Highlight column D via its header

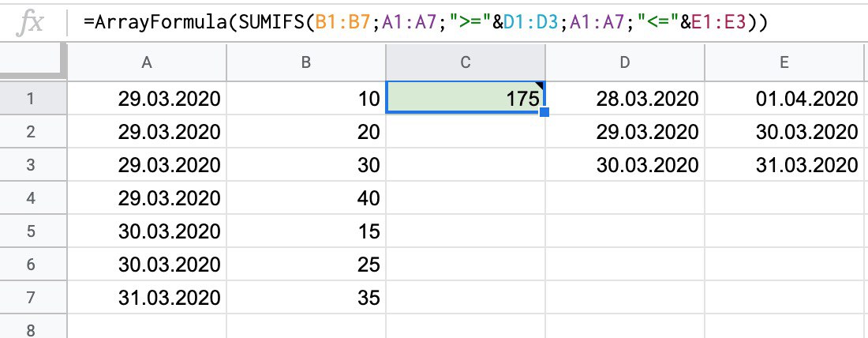[624, 63]
